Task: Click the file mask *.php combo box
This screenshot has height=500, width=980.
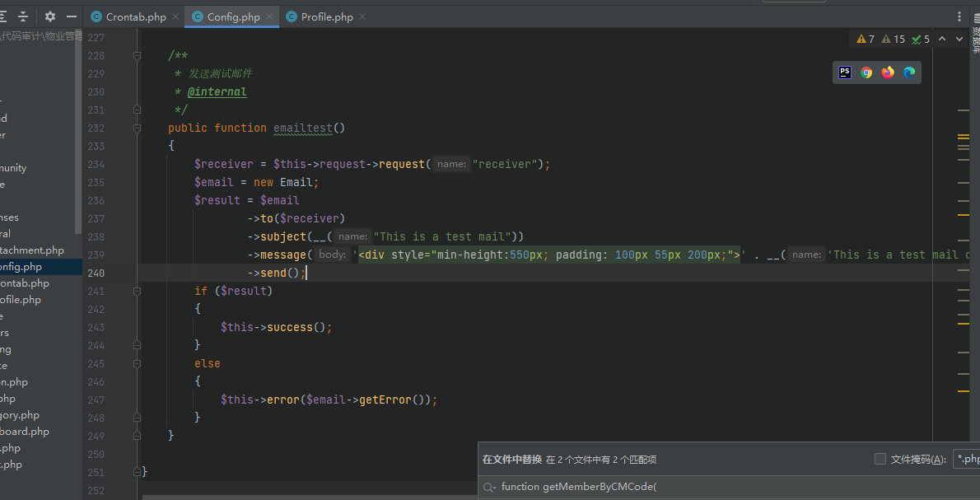Action: point(966,460)
